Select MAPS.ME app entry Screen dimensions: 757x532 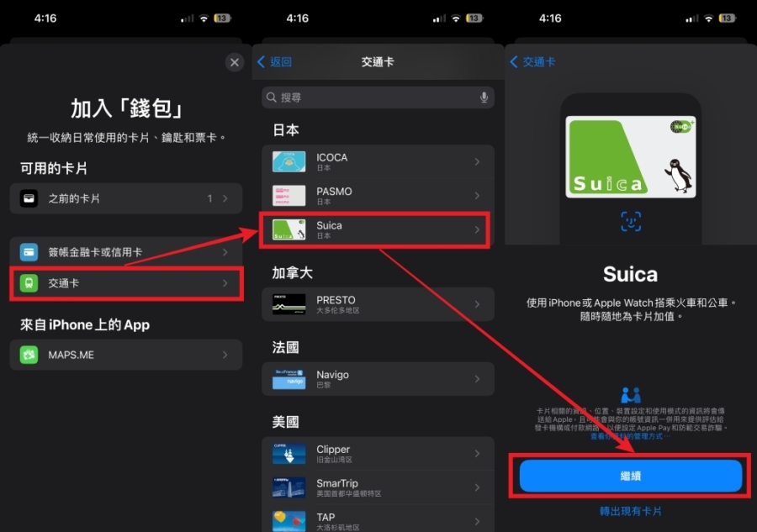point(126,355)
